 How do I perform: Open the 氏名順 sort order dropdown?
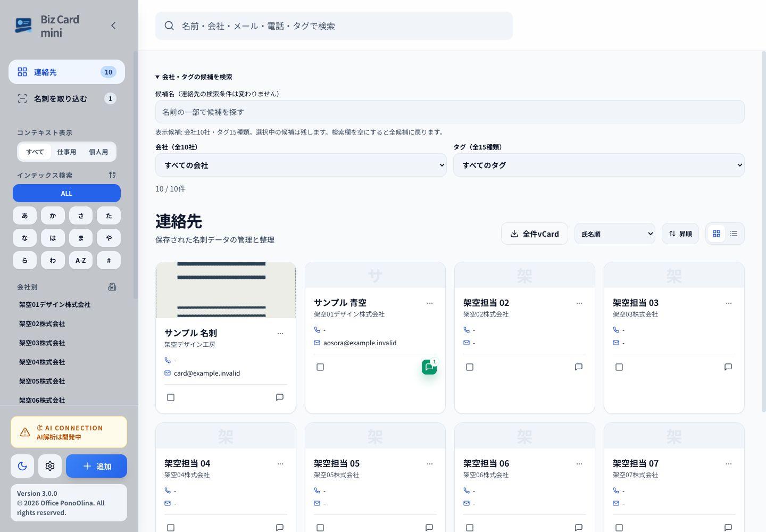pyautogui.click(x=615, y=234)
